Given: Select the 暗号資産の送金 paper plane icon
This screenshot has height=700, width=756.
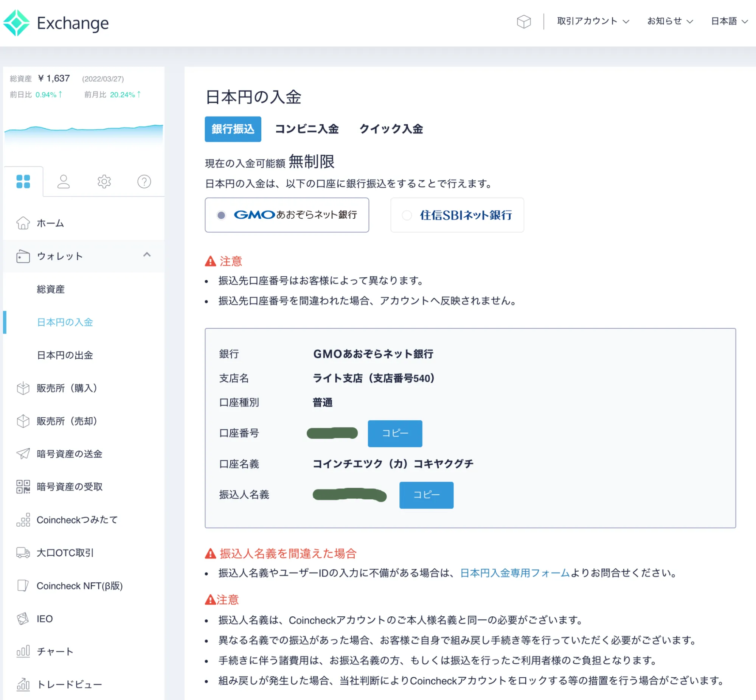Looking at the screenshot, I should pos(23,454).
